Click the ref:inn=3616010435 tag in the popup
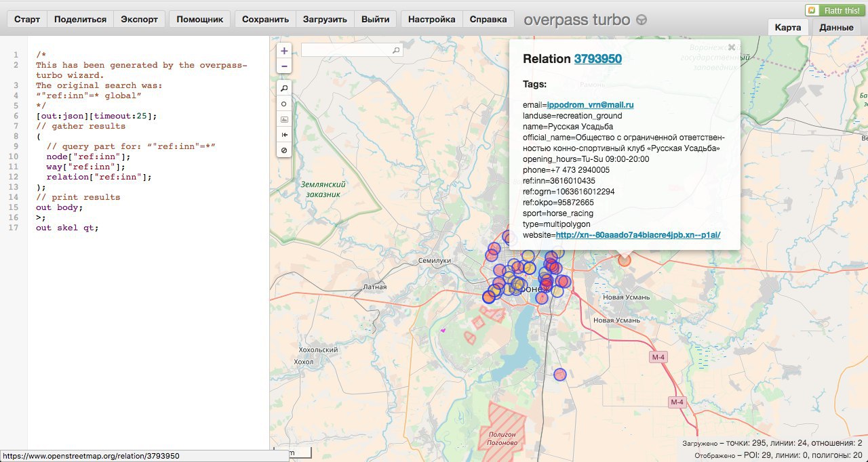 point(559,181)
